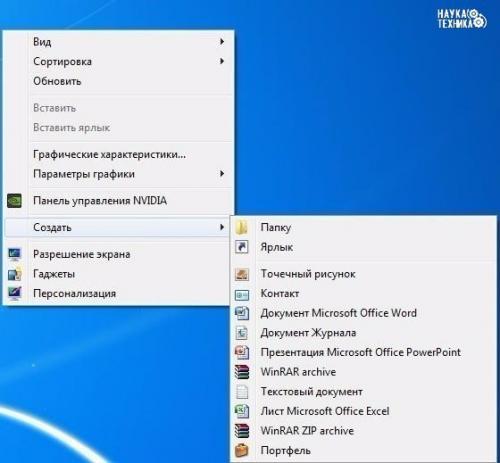Click the Word document icon

tap(242, 313)
